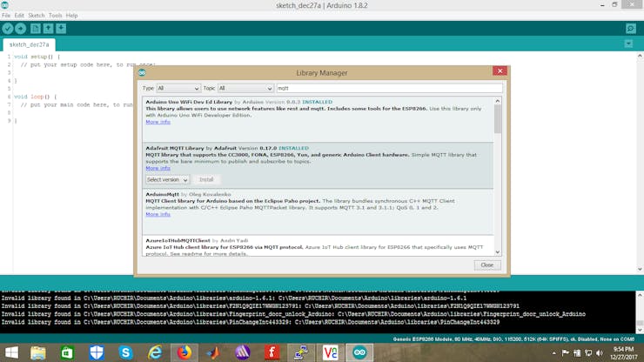Screen dimensions: 644x362
Task: Close Library Manager with red X
Action: pyautogui.click(x=500, y=71)
